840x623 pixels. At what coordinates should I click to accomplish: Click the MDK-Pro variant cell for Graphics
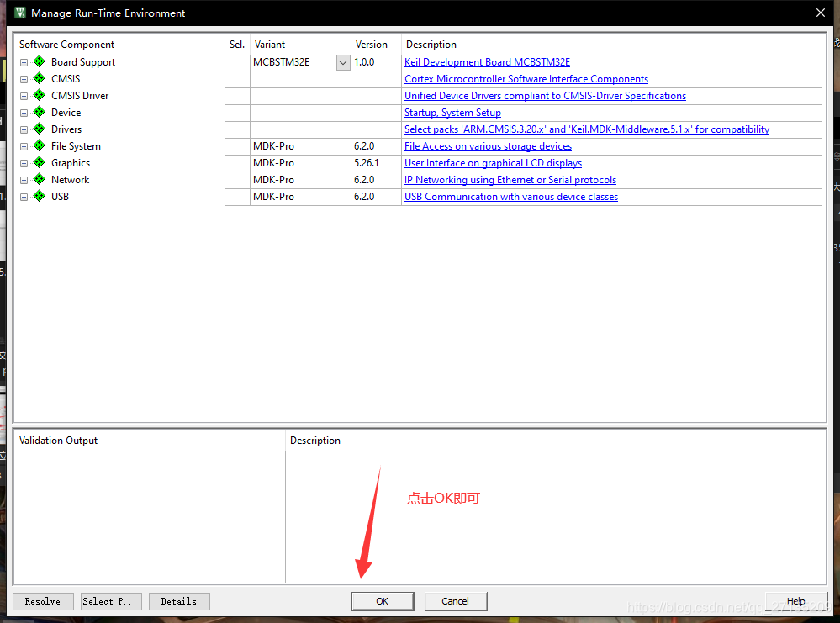(300, 163)
